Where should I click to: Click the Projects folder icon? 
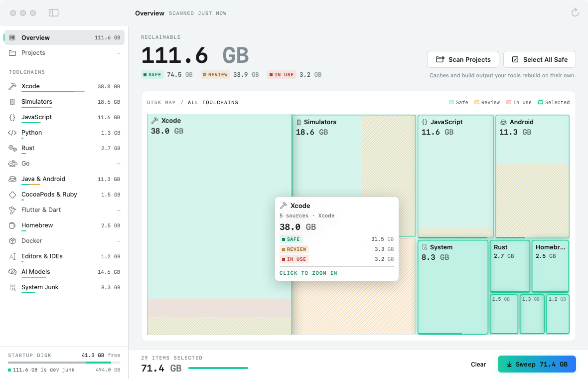click(12, 53)
